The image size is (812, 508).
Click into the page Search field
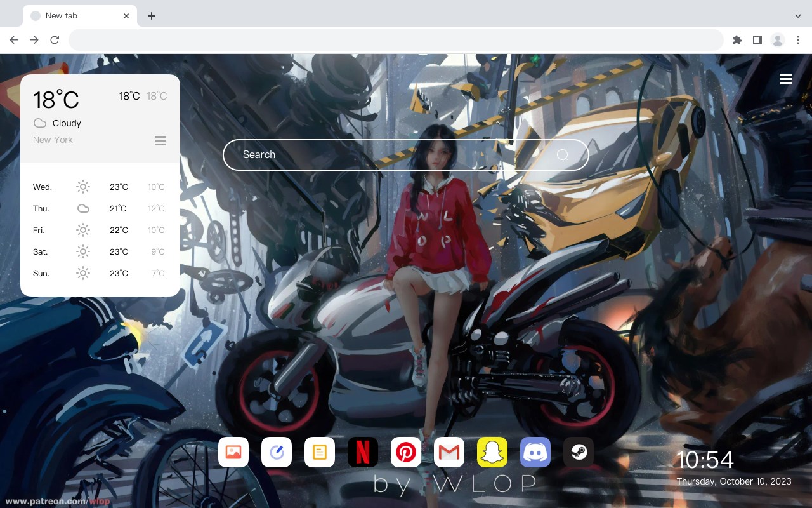[405, 155]
